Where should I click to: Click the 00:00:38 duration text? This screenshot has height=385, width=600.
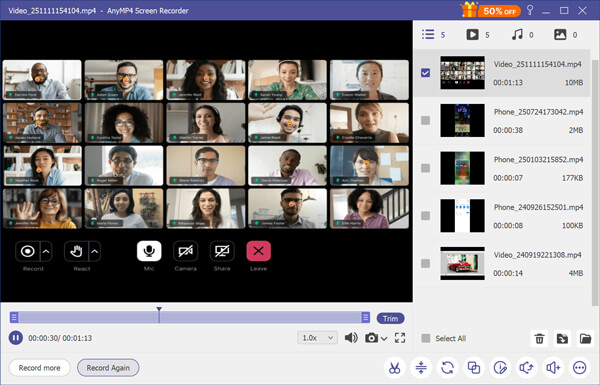[x=508, y=131]
